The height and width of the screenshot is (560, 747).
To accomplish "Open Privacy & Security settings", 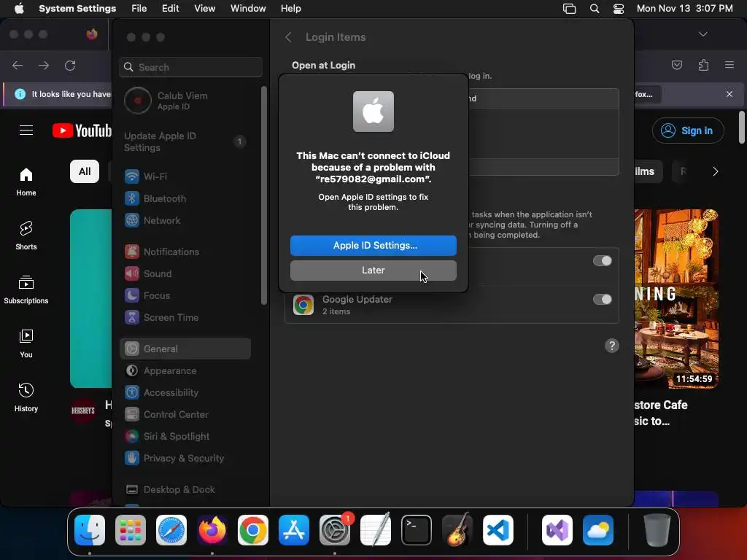I will click(x=185, y=458).
